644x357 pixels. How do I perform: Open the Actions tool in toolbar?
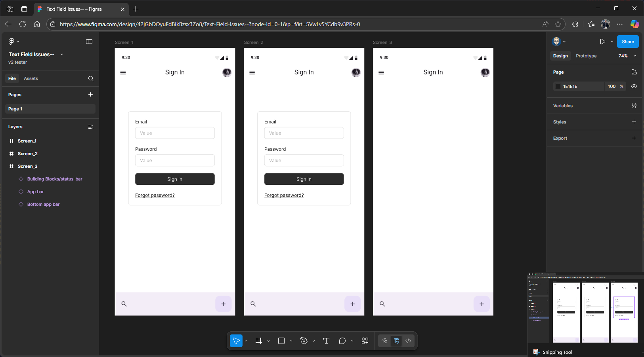[x=365, y=341]
